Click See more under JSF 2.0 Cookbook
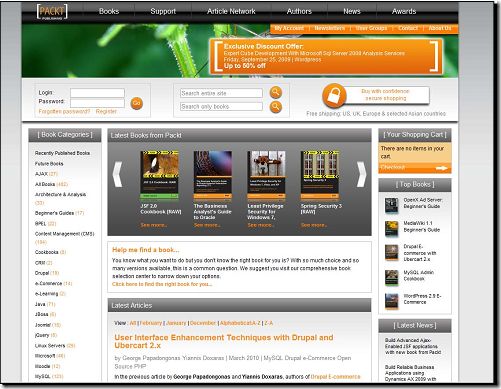The width and height of the screenshot is (501, 389). click(153, 225)
